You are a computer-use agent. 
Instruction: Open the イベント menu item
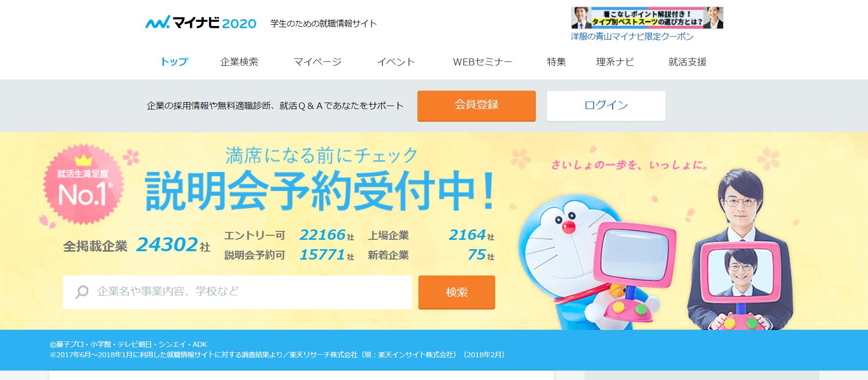point(396,62)
